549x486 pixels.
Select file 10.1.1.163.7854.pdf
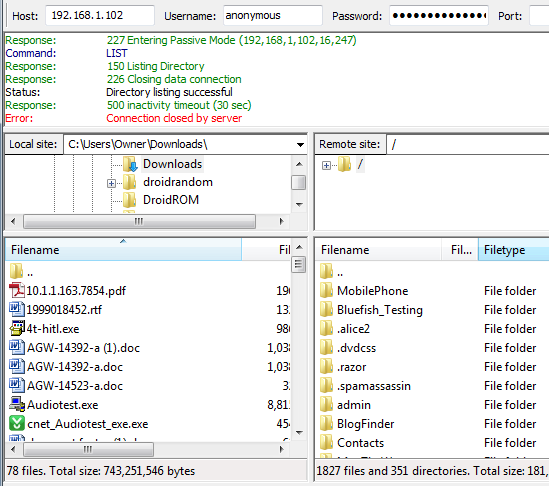76,291
